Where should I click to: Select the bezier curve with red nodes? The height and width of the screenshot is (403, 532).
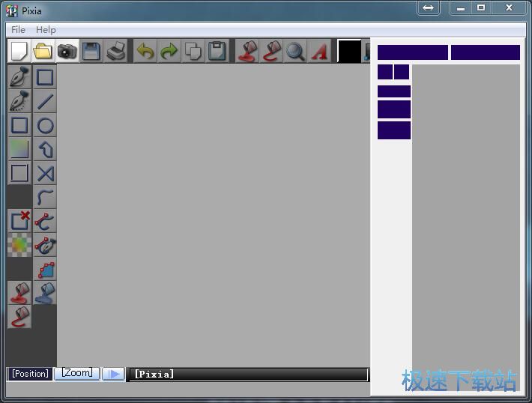pyautogui.click(x=45, y=221)
